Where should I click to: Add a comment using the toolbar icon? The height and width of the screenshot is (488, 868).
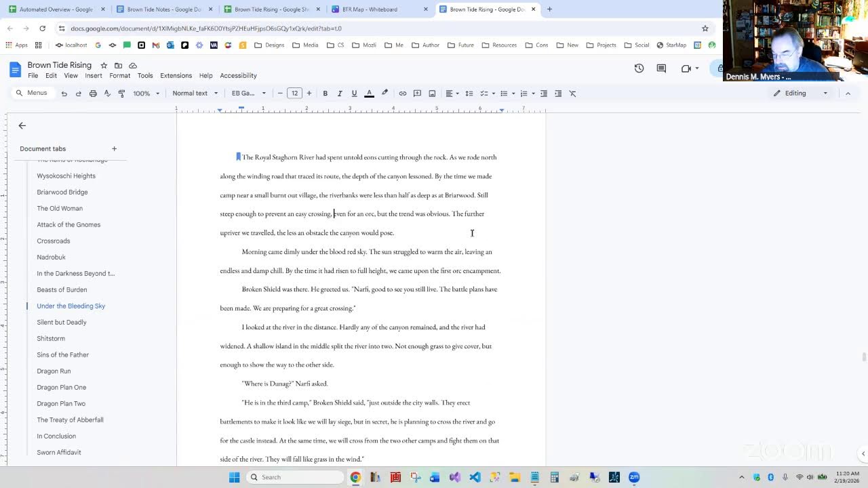point(418,94)
